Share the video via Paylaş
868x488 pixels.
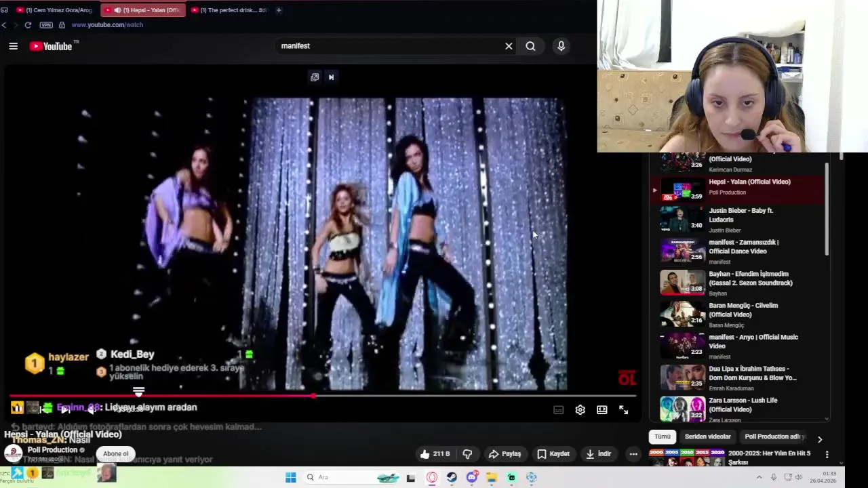click(505, 454)
